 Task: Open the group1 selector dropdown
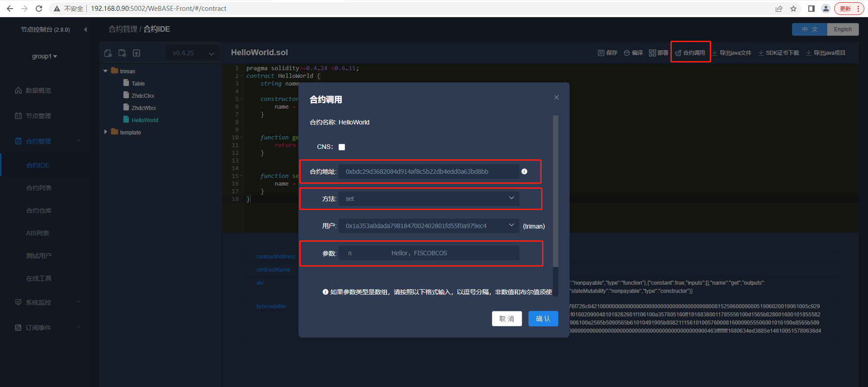[44, 57]
